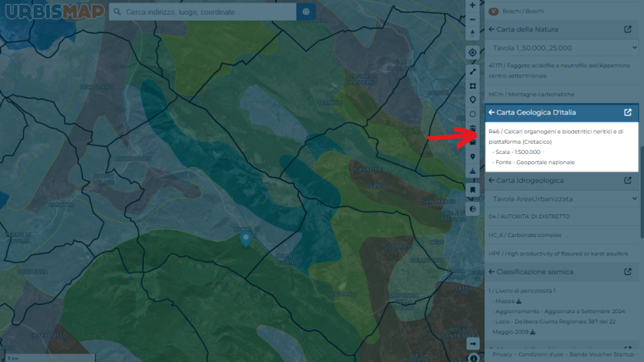Click the download map icon
Screen dimensions: 644x362
click(x=473, y=171)
